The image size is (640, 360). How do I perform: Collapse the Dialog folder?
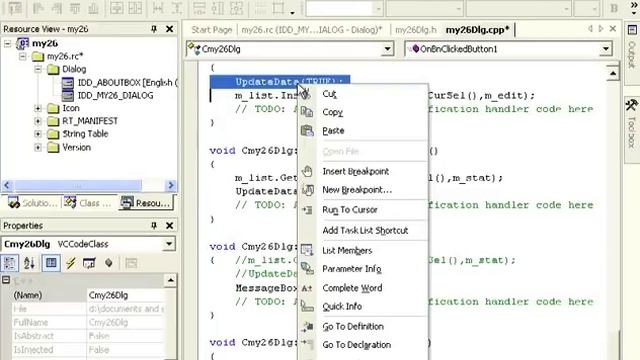coord(38,69)
